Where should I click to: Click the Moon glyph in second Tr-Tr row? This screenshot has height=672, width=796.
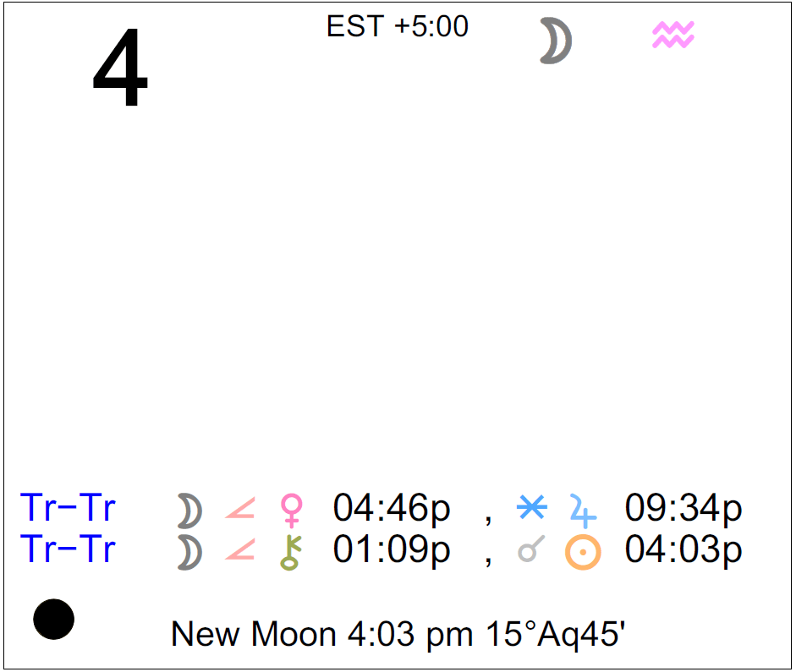coord(189,552)
